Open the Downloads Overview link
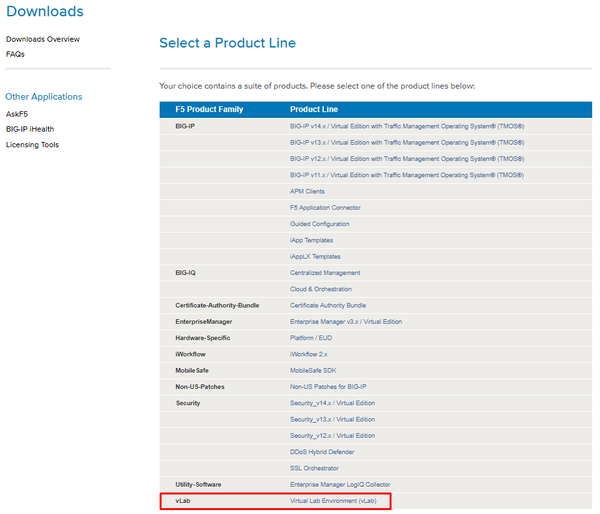The width and height of the screenshot is (600, 514). [x=42, y=39]
